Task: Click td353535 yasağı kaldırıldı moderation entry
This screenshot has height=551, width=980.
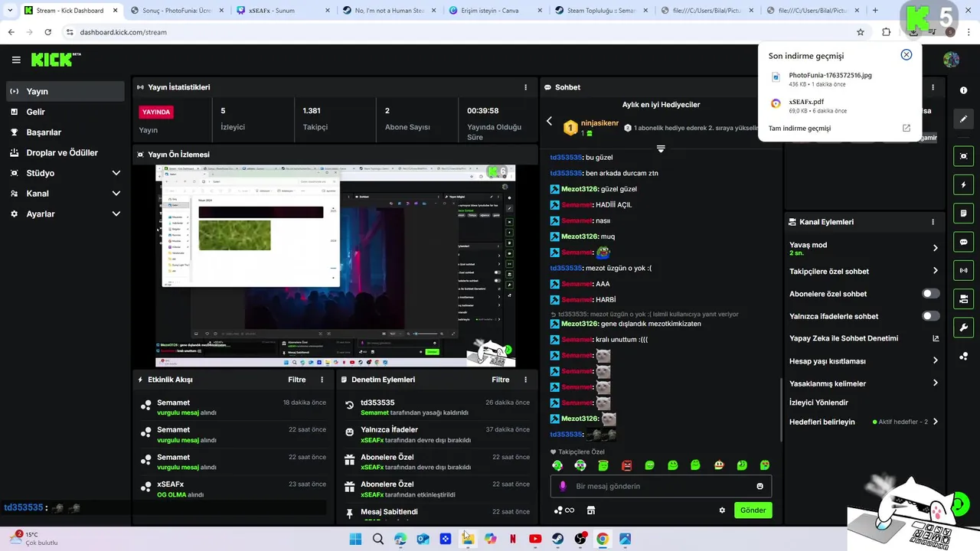Action: click(x=437, y=407)
